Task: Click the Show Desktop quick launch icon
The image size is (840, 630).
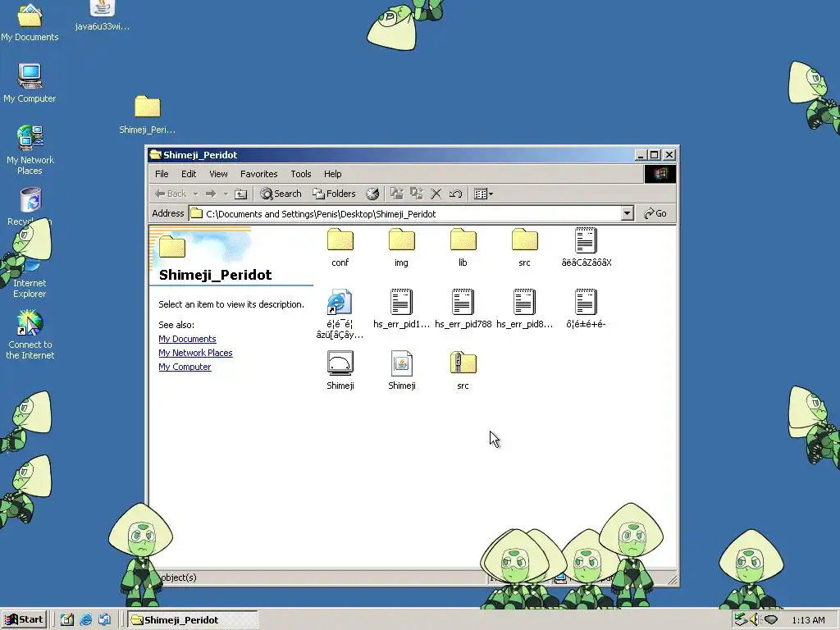Action: pos(67,620)
